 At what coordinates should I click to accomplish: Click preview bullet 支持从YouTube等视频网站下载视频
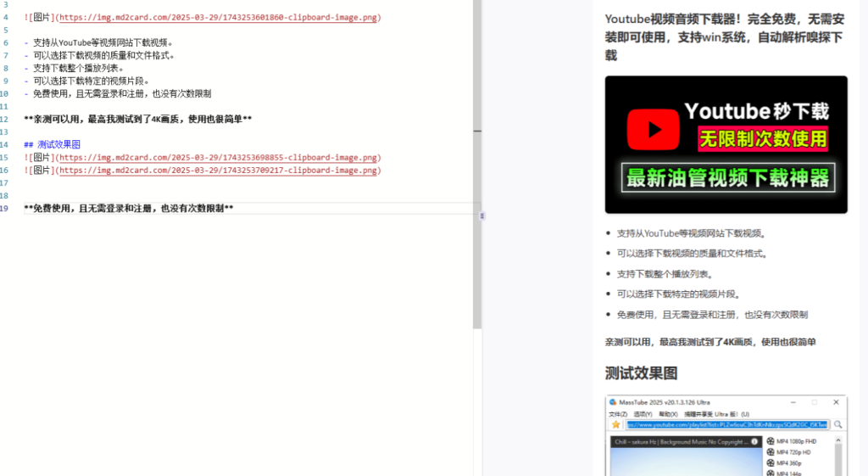[x=693, y=233]
